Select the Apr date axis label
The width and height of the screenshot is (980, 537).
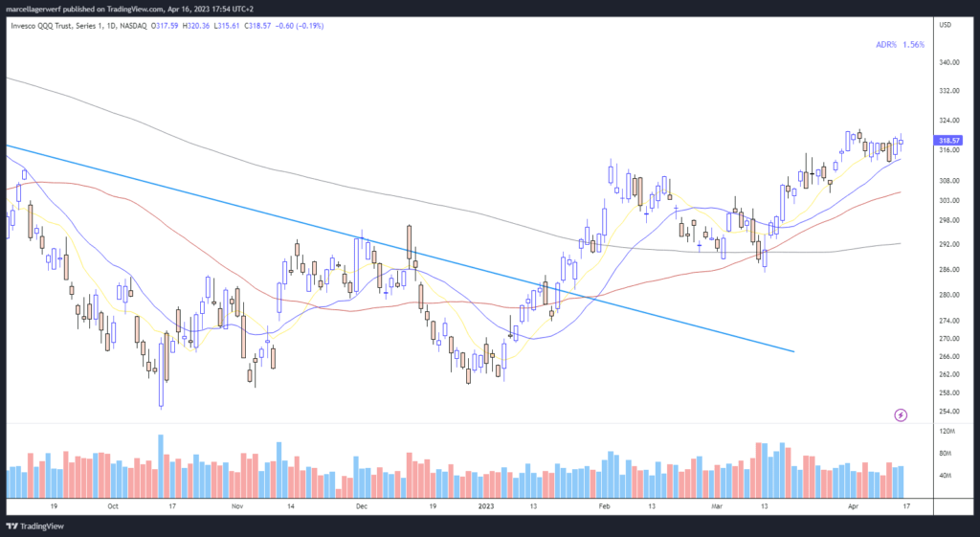point(853,506)
